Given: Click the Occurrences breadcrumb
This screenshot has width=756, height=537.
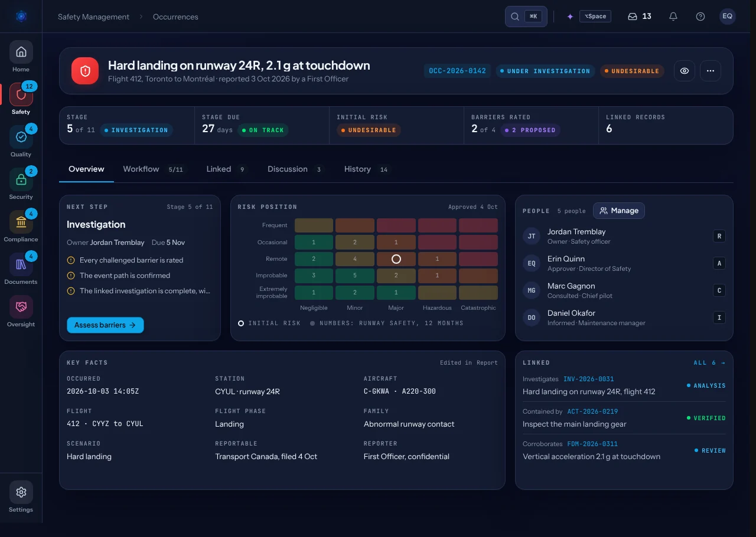Looking at the screenshot, I should coord(175,17).
